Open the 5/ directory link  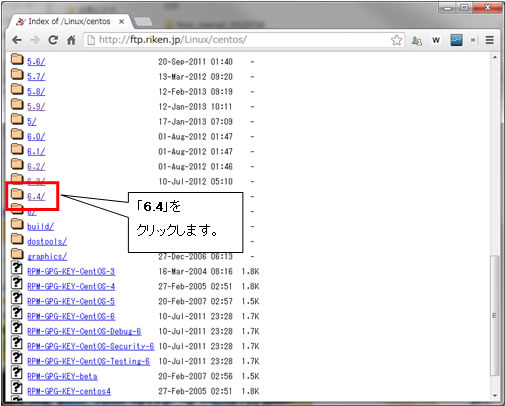click(32, 122)
